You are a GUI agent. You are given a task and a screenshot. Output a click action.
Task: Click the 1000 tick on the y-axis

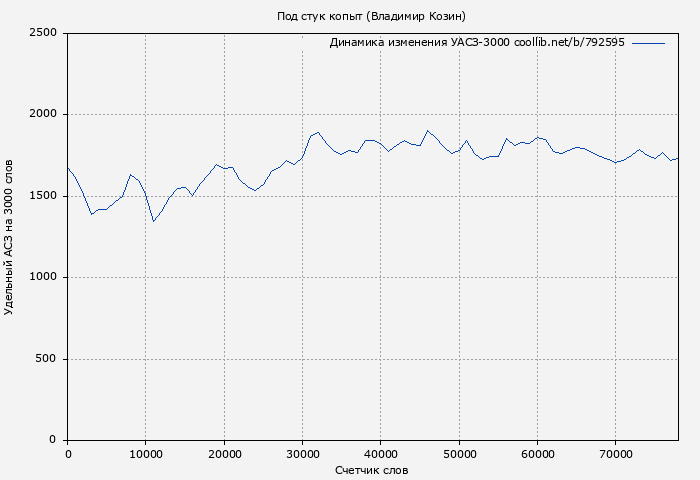point(44,278)
